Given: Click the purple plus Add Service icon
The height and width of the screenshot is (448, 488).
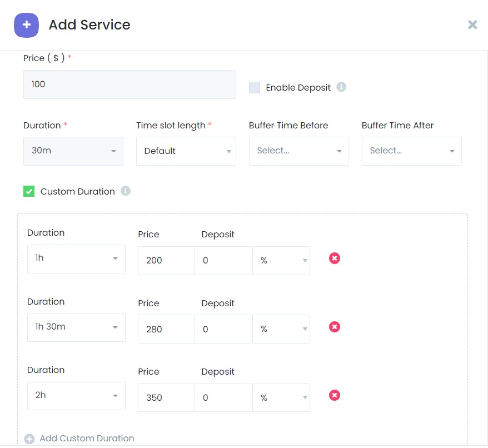Looking at the screenshot, I should [x=26, y=25].
